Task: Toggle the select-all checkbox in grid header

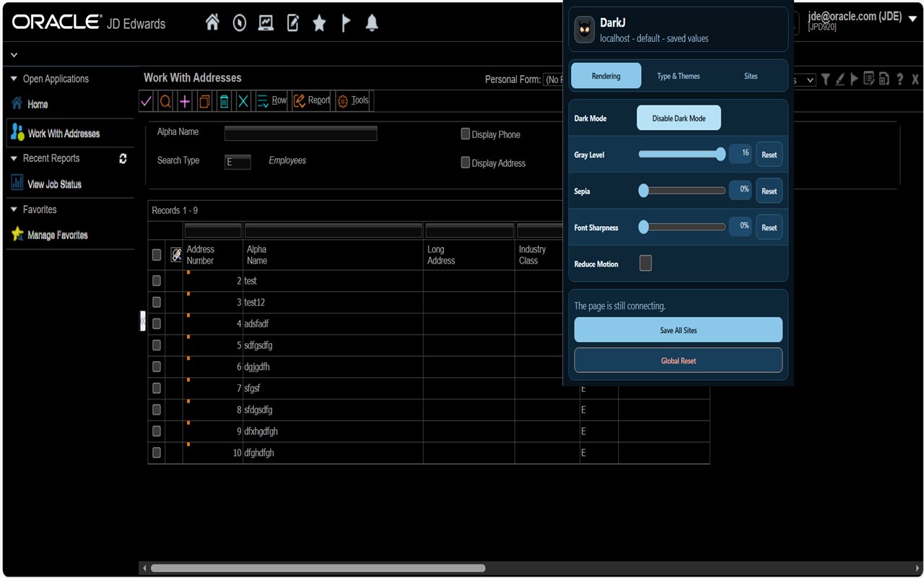Action: pos(157,254)
